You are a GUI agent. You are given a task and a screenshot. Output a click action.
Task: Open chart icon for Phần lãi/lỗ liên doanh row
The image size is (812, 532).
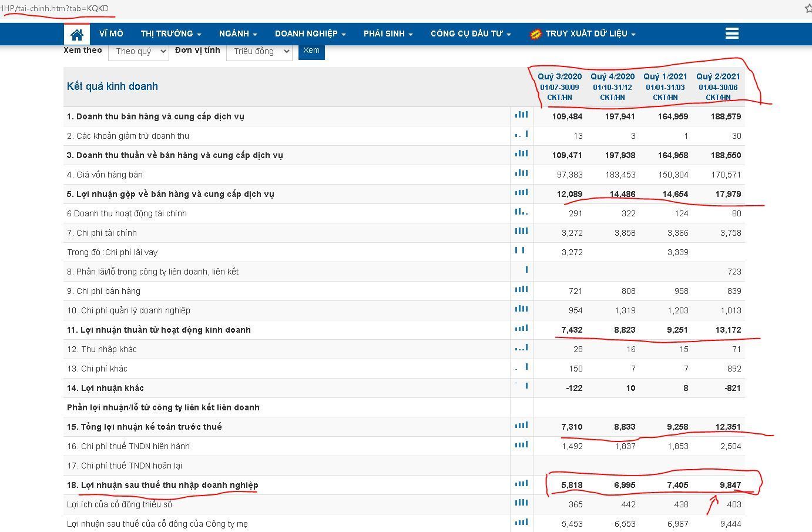(x=526, y=270)
